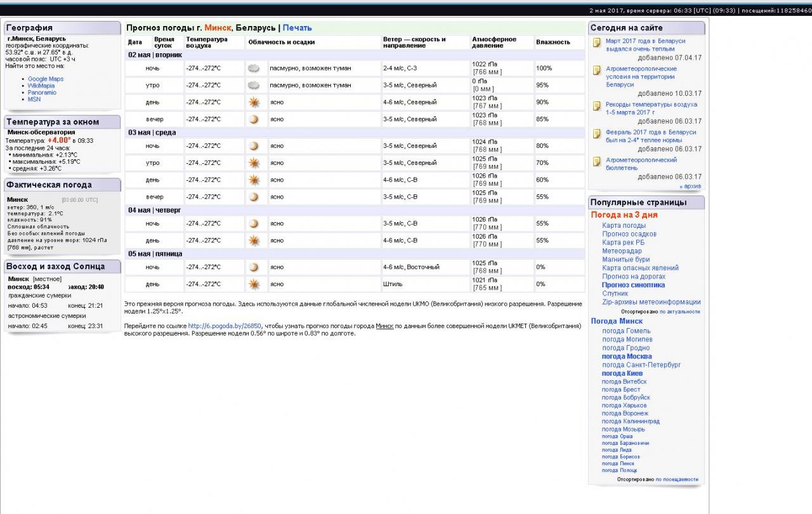Click the sun icon for 02 мая день
The height and width of the screenshot is (514, 812).
click(254, 102)
